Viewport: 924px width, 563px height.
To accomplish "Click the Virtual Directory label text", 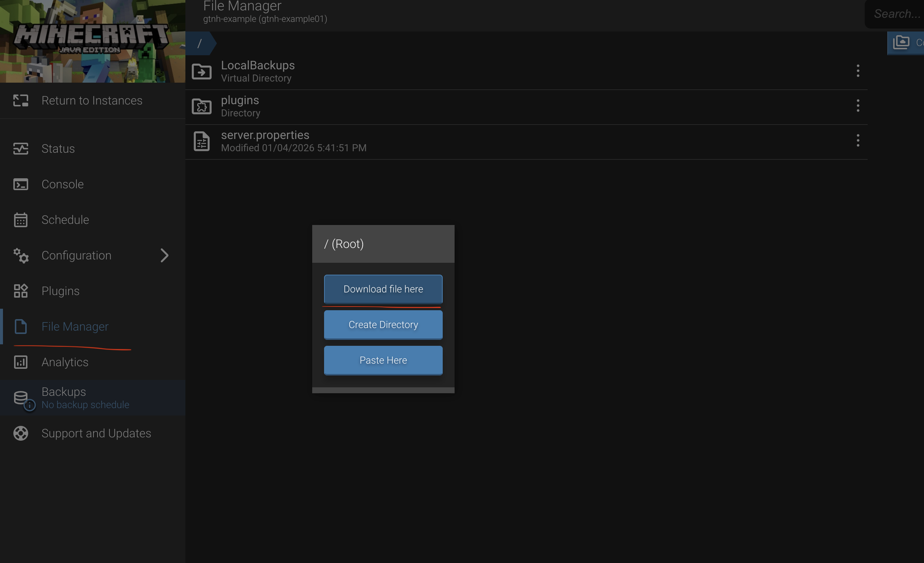I will pos(256,78).
